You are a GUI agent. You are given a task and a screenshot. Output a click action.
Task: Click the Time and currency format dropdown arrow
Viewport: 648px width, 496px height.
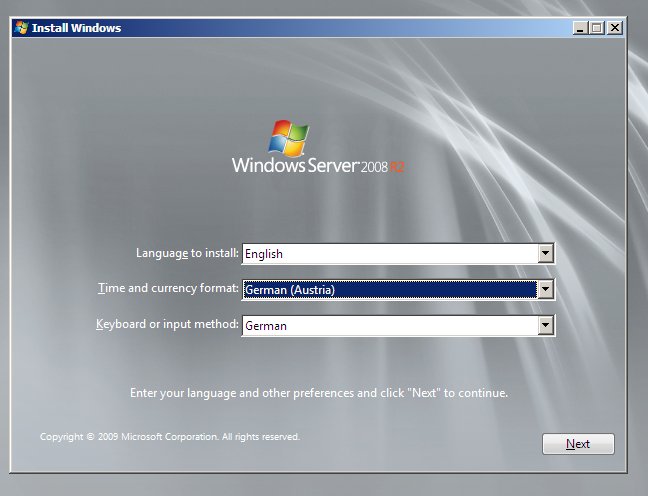[546, 289]
